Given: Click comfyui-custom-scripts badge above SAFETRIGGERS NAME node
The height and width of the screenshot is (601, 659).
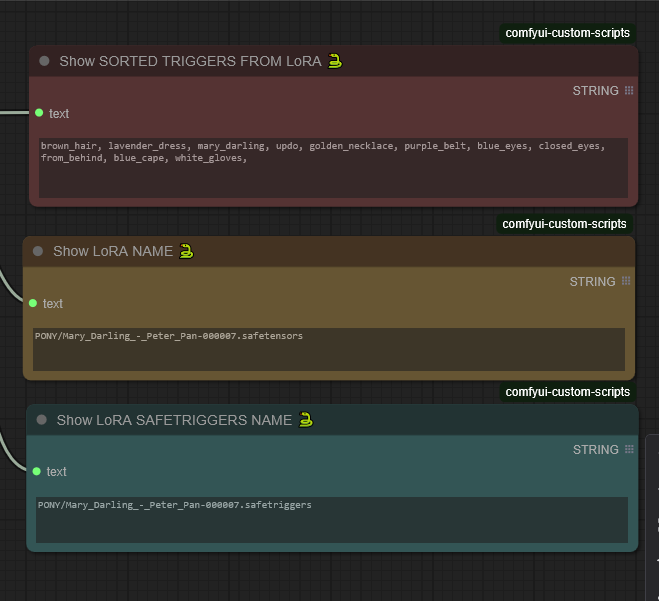Looking at the screenshot, I should click(x=567, y=392).
